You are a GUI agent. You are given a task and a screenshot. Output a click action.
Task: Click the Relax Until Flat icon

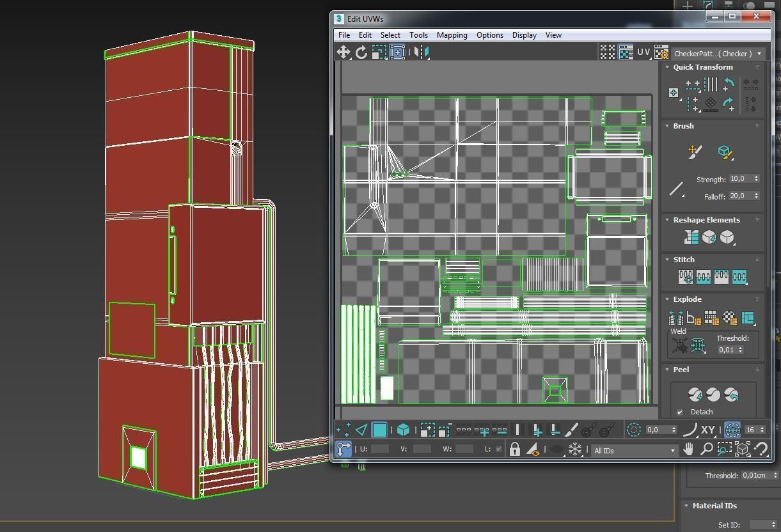709,238
